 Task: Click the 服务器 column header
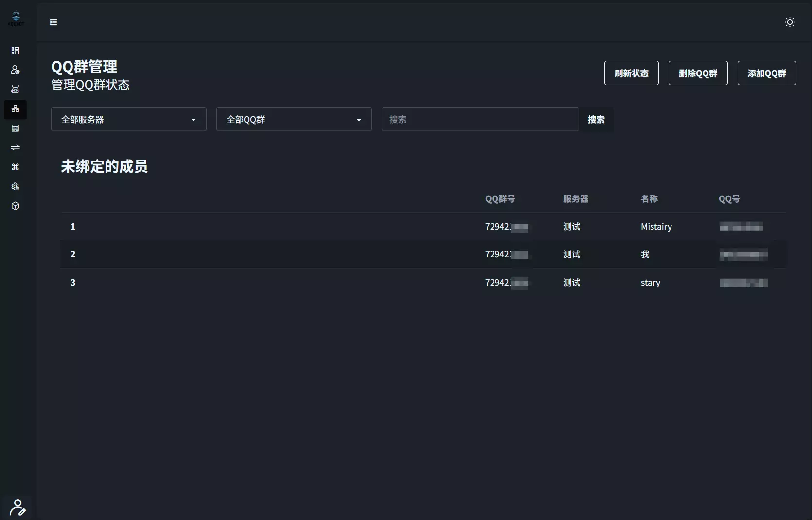click(576, 198)
